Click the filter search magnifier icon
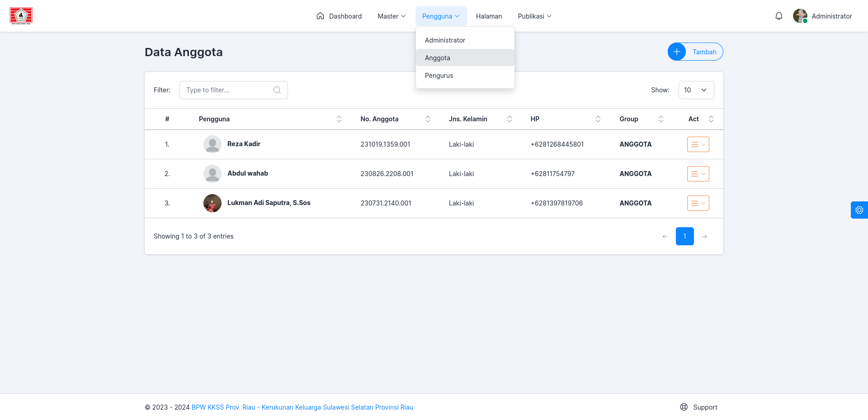868x420 pixels. pyautogui.click(x=277, y=90)
